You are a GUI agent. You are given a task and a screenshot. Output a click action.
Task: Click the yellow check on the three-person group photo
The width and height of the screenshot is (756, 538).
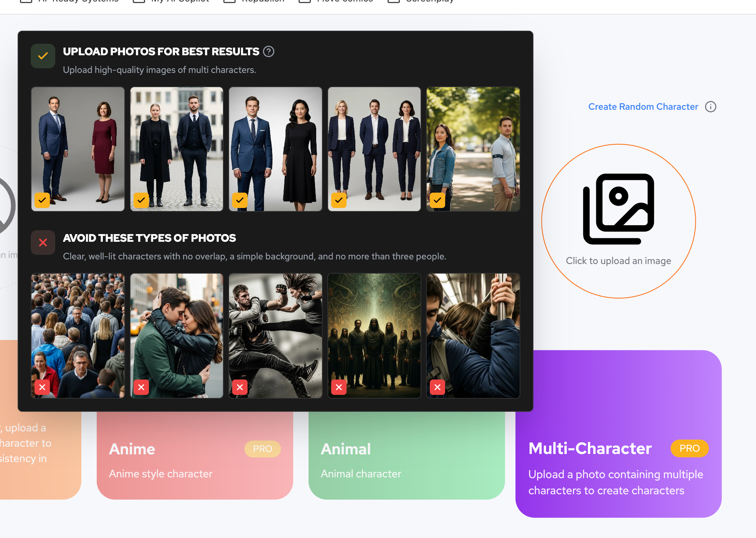339,200
